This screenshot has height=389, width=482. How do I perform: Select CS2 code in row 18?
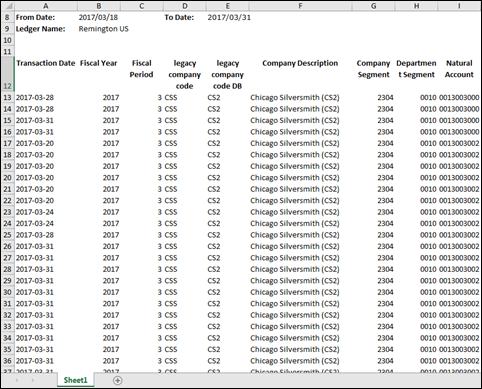click(227, 155)
